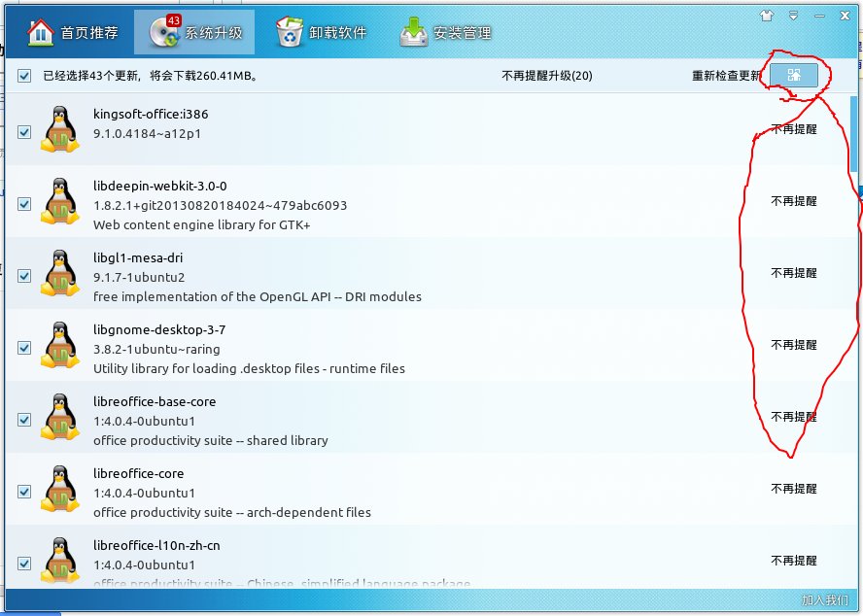Click the penguin icon of libreoffice-l10n-zh-cn

pyautogui.click(x=60, y=561)
